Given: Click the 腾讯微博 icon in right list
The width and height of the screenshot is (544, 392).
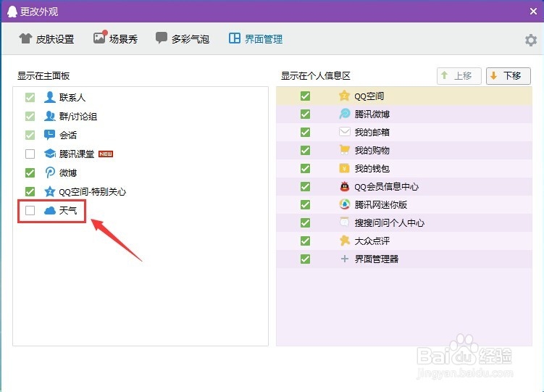Looking at the screenshot, I should click(x=345, y=114).
